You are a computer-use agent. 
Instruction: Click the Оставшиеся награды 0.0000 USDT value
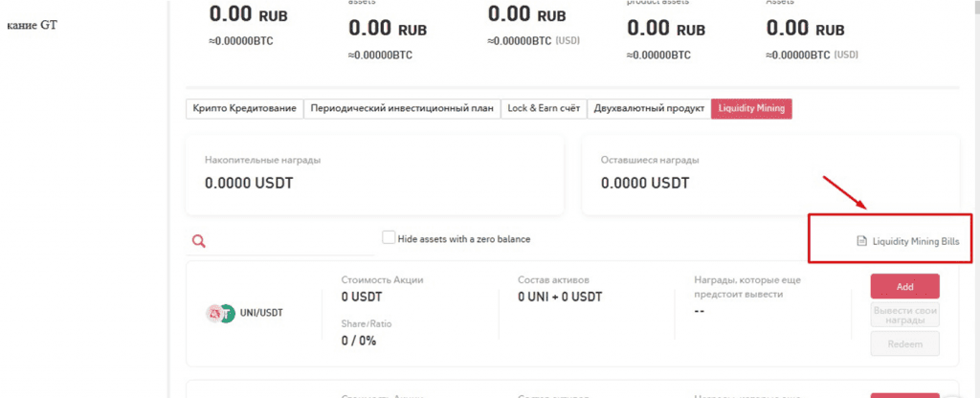click(645, 184)
